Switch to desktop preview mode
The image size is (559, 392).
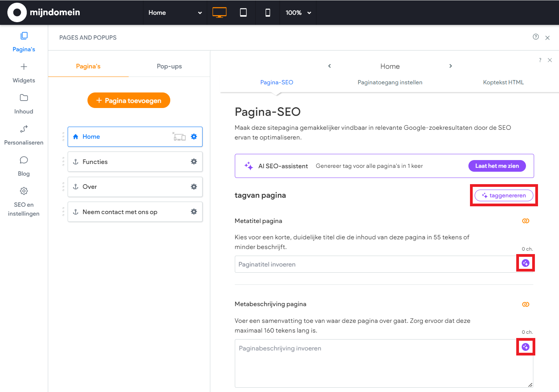click(x=219, y=12)
